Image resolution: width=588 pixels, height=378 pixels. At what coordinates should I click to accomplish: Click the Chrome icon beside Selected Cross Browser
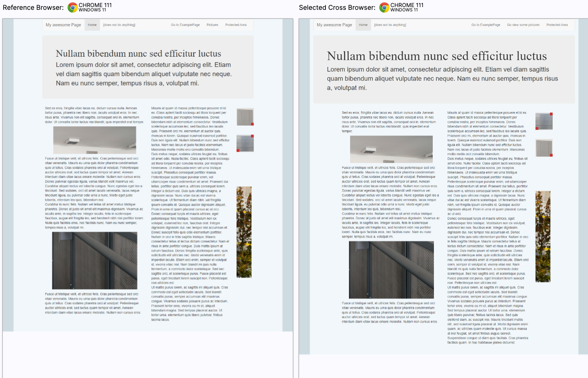[384, 7]
